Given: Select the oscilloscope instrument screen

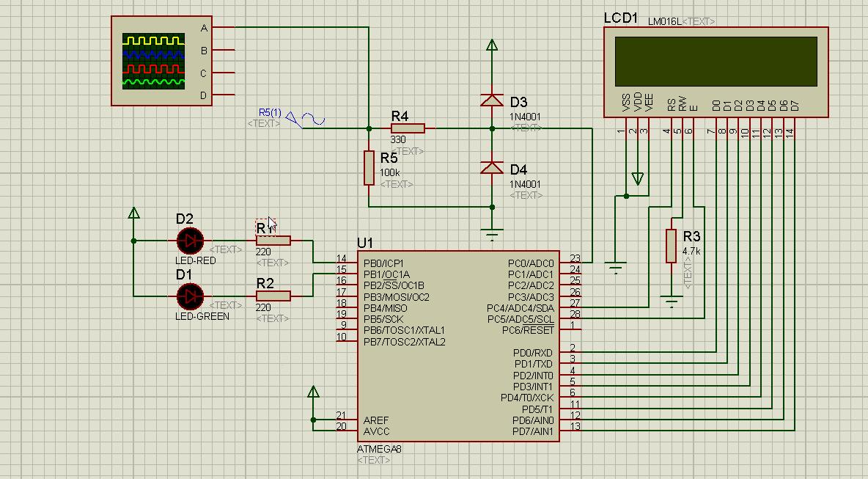Looking at the screenshot, I should coord(153,62).
